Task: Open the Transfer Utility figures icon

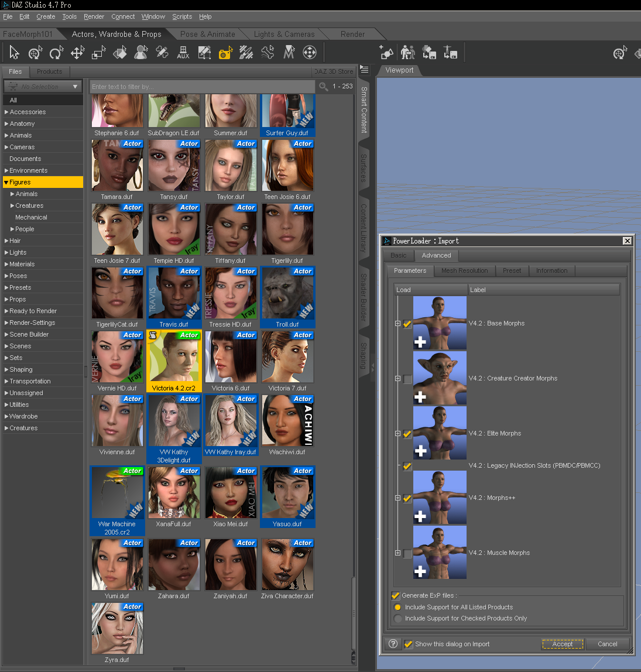Action: pos(407,53)
